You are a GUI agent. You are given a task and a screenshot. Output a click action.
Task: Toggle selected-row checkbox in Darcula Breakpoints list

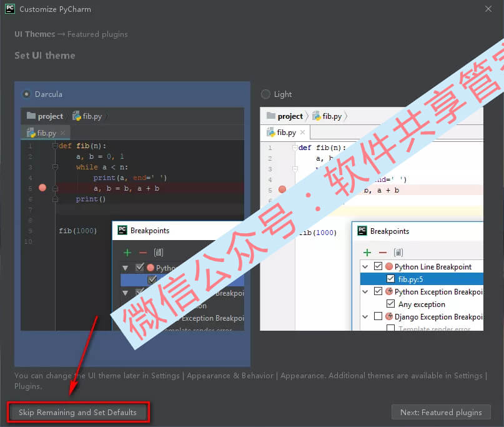(x=152, y=279)
